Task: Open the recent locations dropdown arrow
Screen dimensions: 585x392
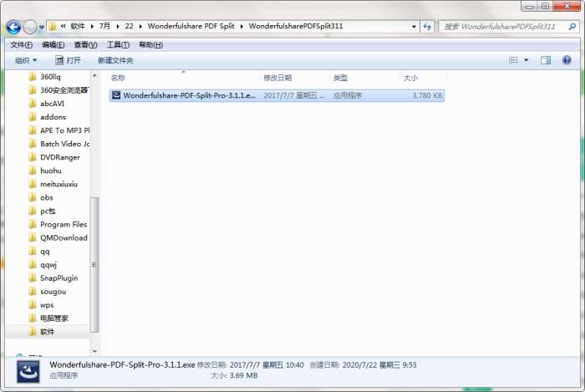Action: (x=41, y=28)
